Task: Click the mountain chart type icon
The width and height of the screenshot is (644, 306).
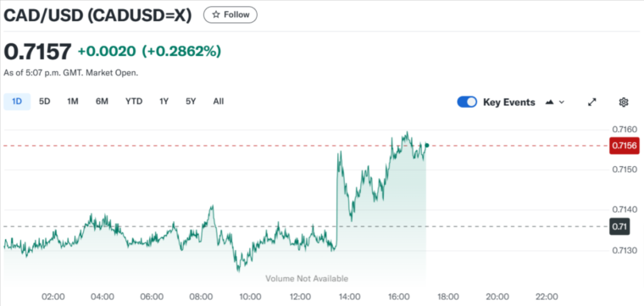Action: click(x=550, y=103)
